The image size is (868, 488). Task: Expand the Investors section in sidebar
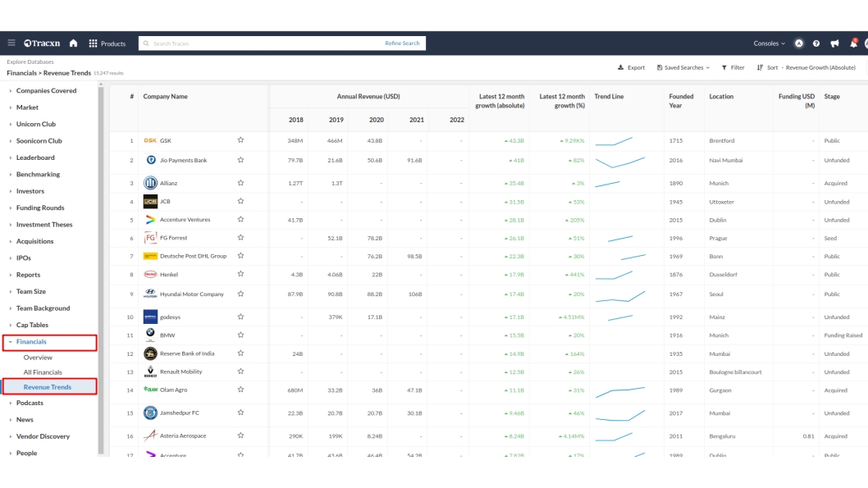30,191
